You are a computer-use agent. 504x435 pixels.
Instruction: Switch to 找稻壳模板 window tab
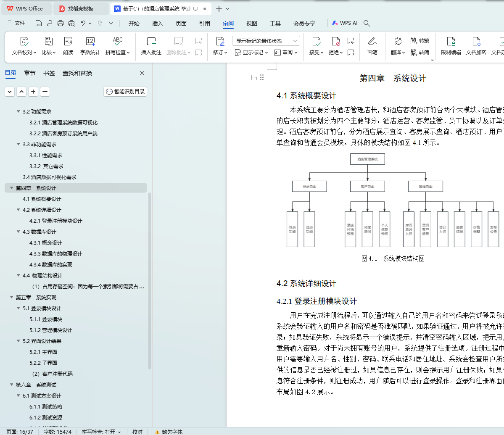pyautogui.click(x=80, y=9)
